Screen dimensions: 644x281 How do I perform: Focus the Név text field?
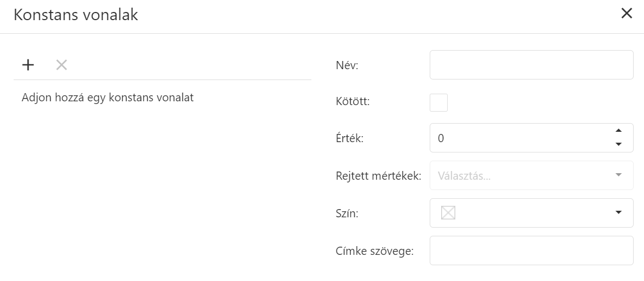(531, 65)
